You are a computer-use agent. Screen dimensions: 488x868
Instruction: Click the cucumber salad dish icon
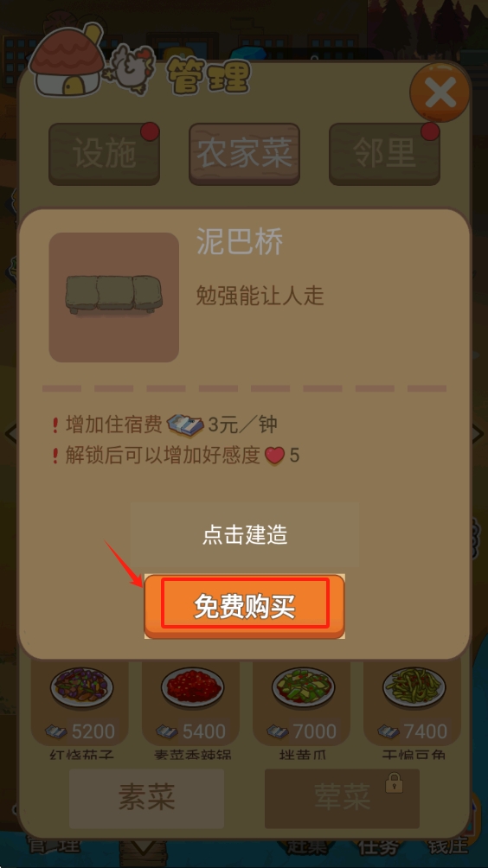[303, 688]
